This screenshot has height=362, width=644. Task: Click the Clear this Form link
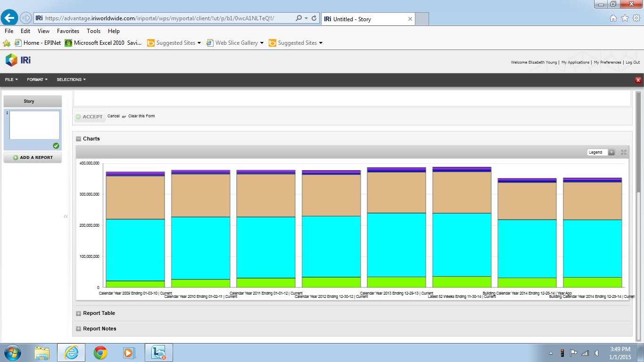point(141,116)
